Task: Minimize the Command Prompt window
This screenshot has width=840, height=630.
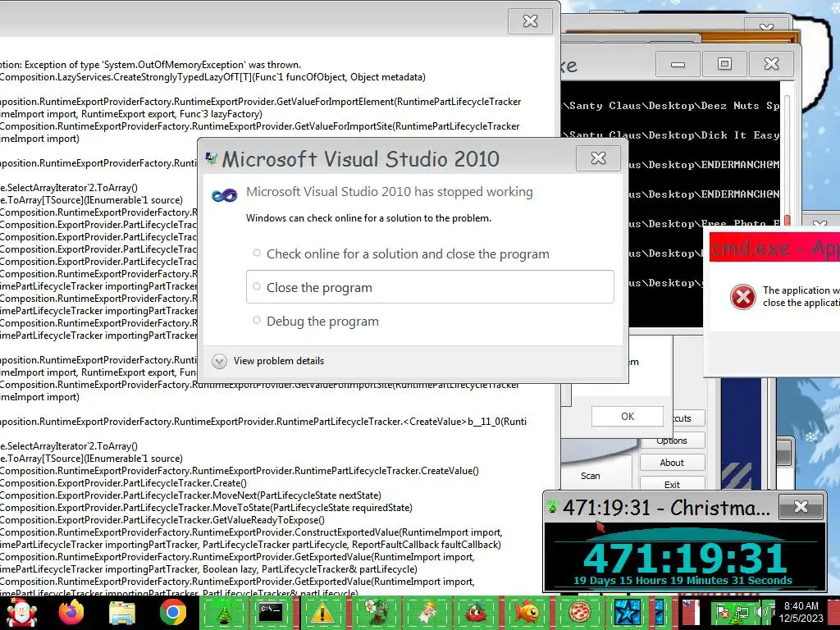Action: pos(678,64)
